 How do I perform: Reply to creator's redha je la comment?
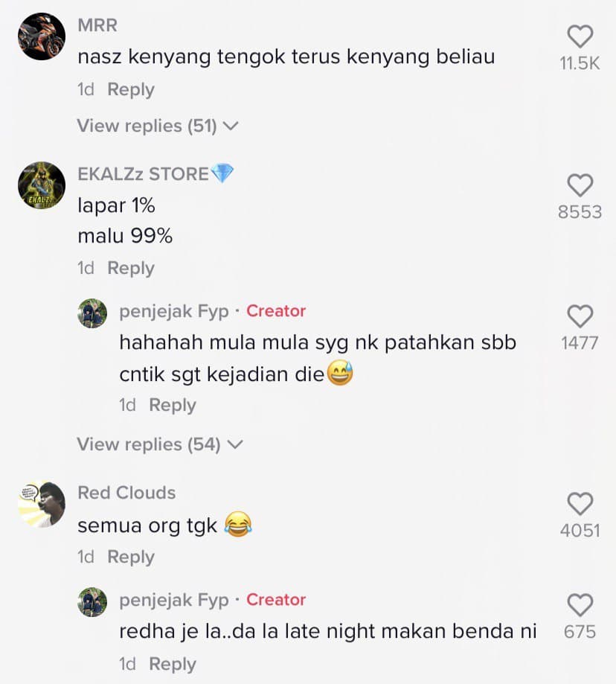173,665
